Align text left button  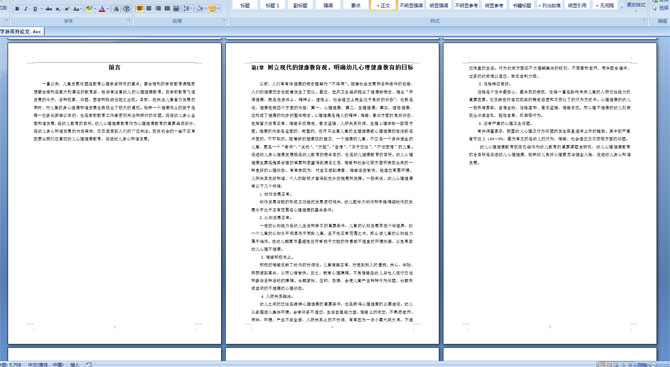(140, 9)
